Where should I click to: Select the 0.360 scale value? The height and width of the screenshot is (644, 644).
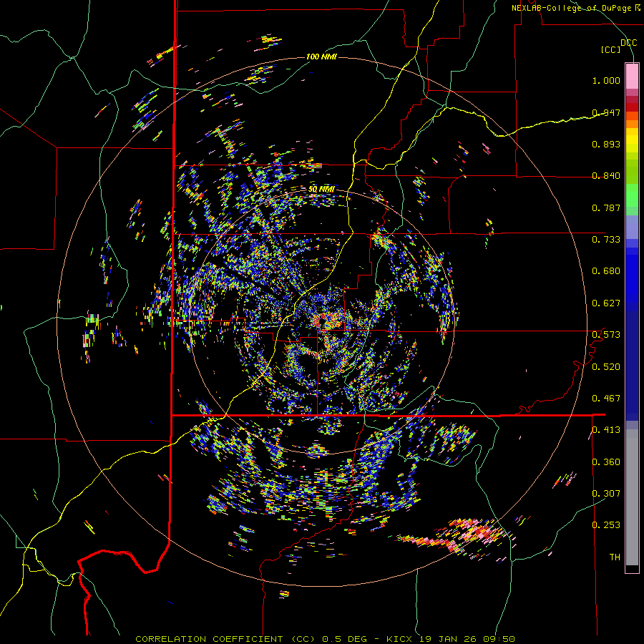point(606,462)
